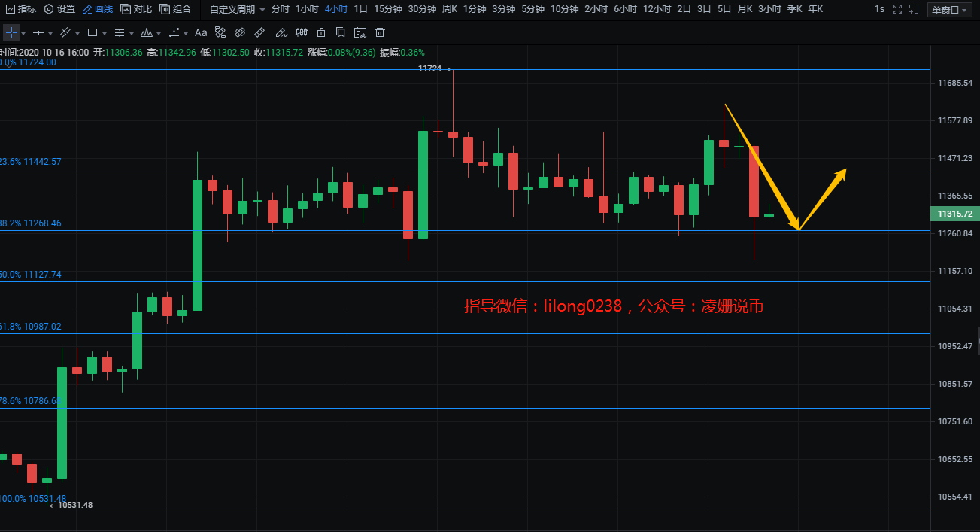
Task: Select the crosshair cursor tool
Action: tap(11, 33)
